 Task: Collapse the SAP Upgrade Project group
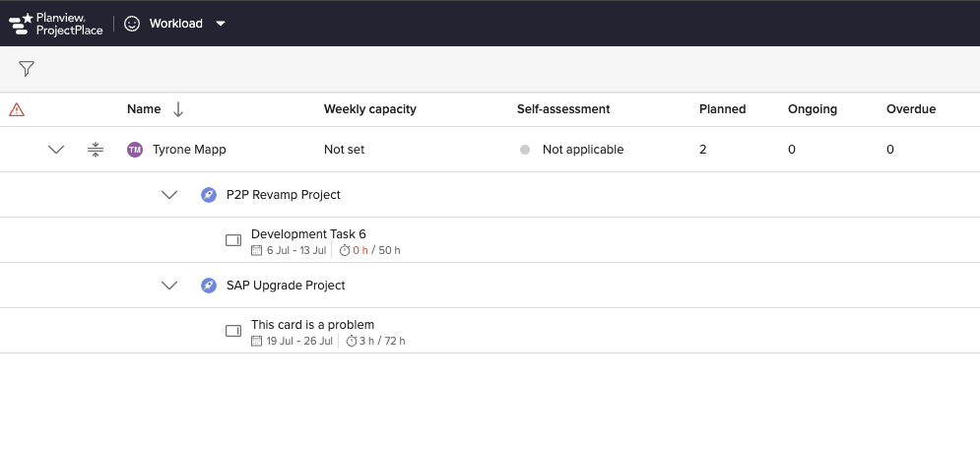(169, 286)
